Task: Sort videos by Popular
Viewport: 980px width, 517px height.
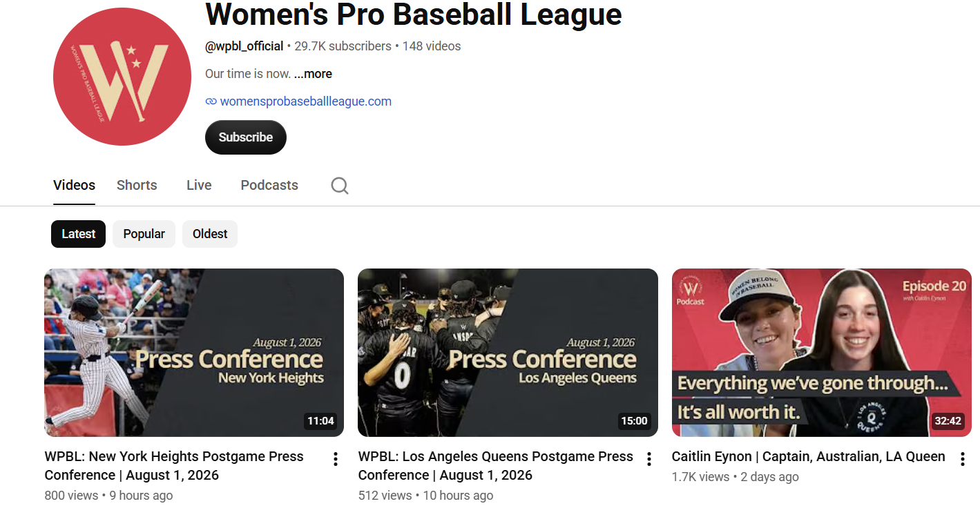Action: (x=144, y=234)
